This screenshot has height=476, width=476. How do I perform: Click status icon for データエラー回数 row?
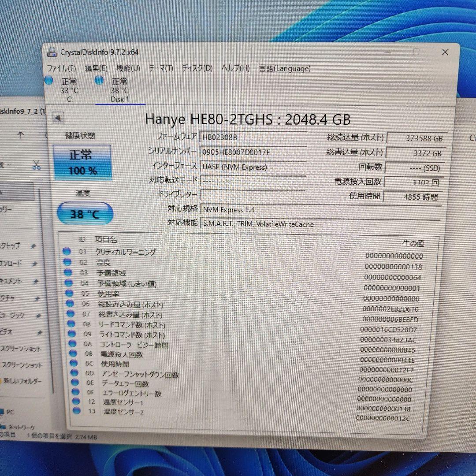point(74,382)
